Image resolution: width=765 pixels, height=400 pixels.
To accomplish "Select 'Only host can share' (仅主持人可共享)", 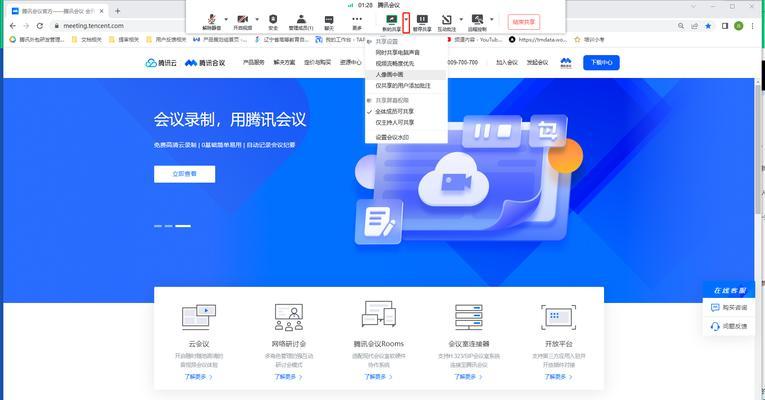I will point(406,123).
